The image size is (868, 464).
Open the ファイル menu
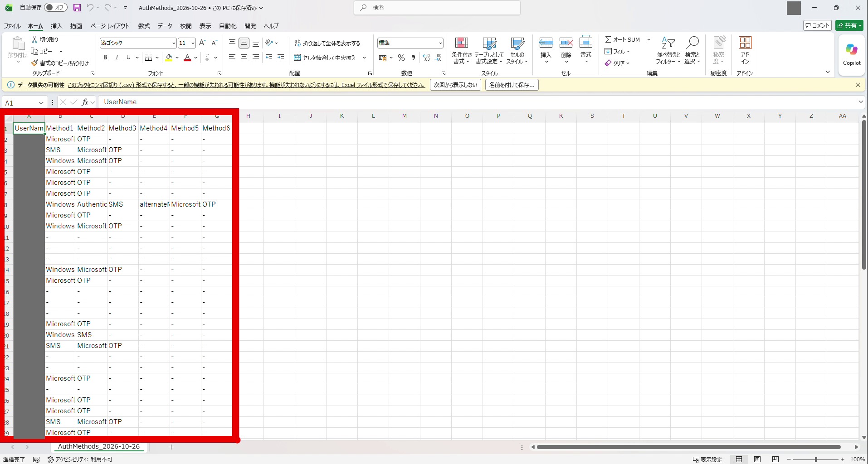[x=12, y=26]
